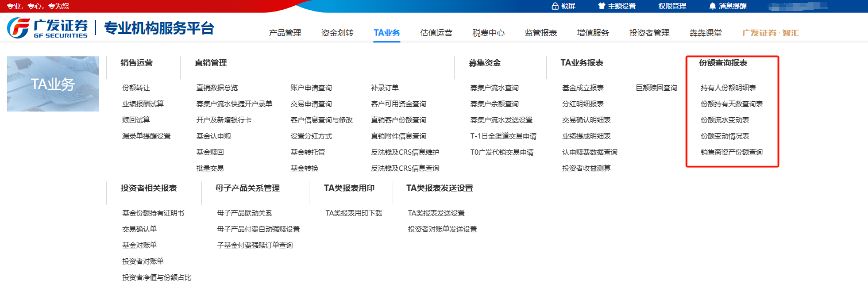Open 权限管理 in the top bar
868x288 pixels.
pyautogui.click(x=672, y=6)
